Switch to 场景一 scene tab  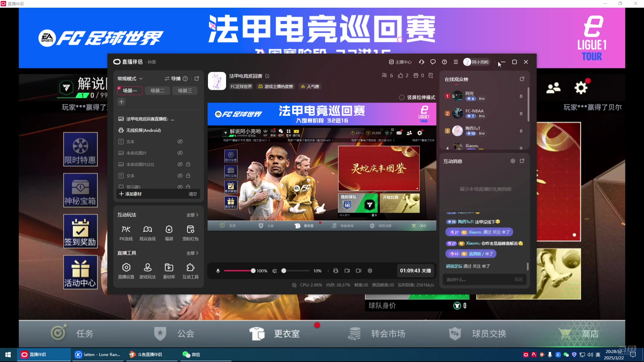pos(130,91)
